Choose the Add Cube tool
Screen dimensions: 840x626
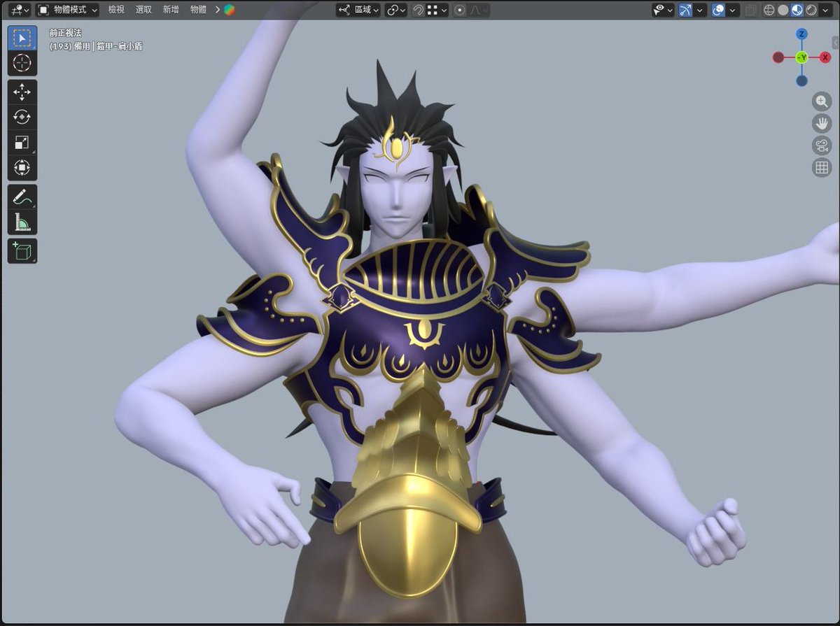click(x=22, y=251)
